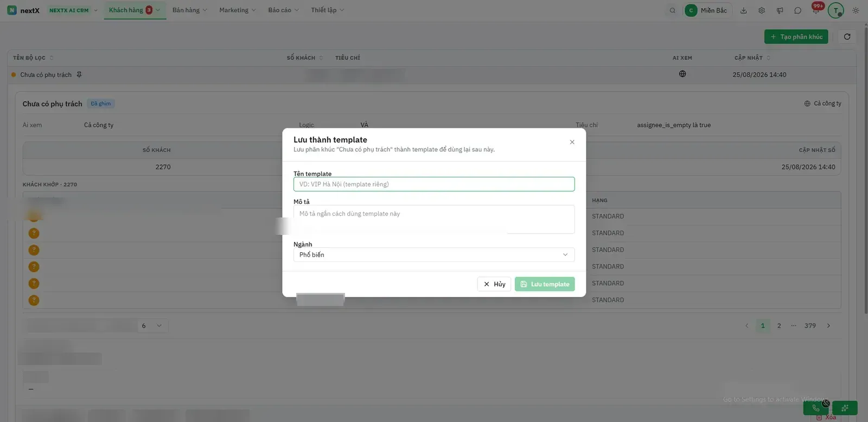Sort by TÊN BỘ LỌC column
This screenshot has height=422, width=868.
[x=33, y=58]
